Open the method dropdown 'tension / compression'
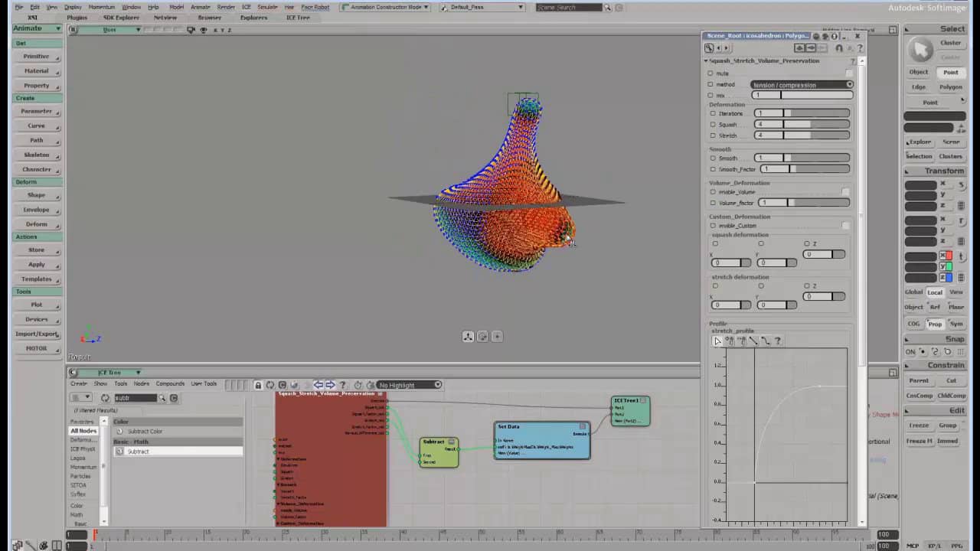The height and width of the screenshot is (551, 980). click(x=802, y=84)
